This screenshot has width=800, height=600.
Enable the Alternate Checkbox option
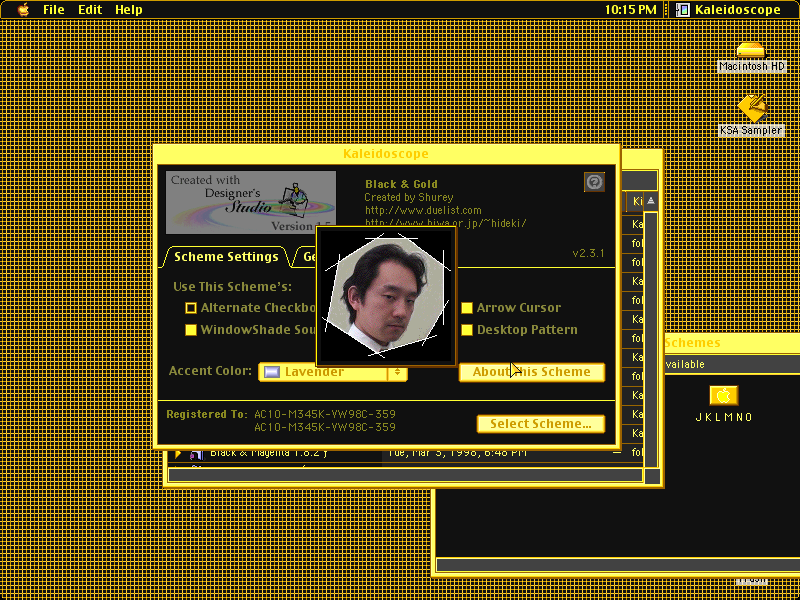[190, 308]
